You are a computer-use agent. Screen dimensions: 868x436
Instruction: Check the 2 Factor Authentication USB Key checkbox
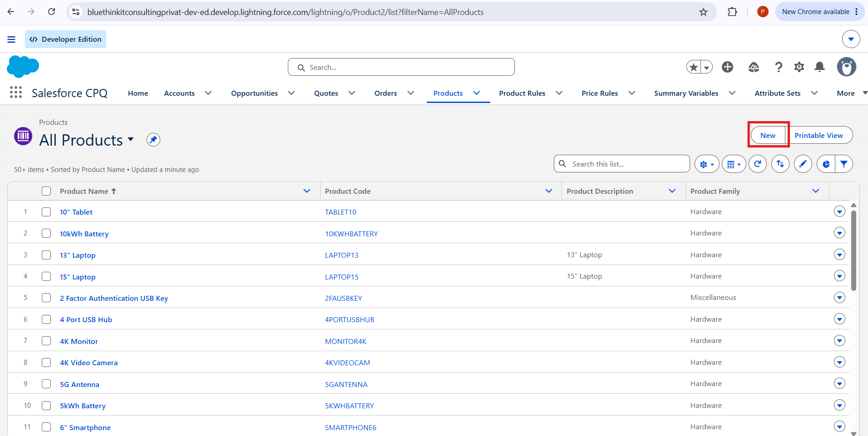point(46,298)
